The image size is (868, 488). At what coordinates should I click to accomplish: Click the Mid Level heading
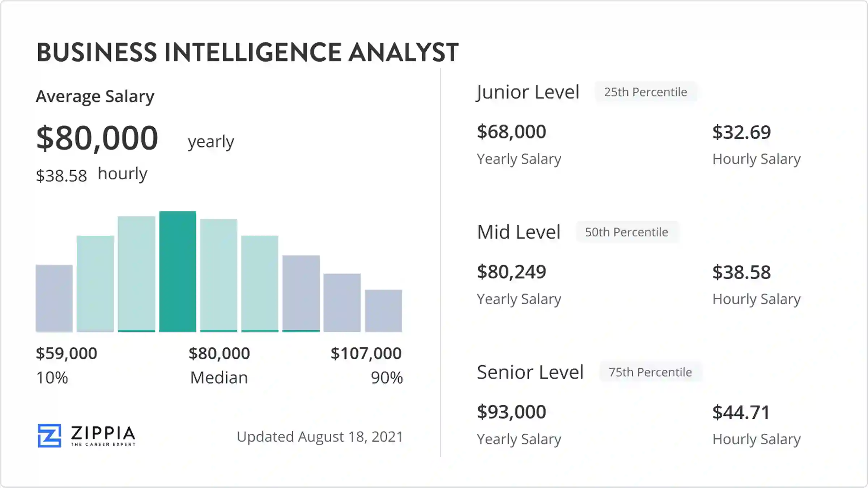(519, 232)
